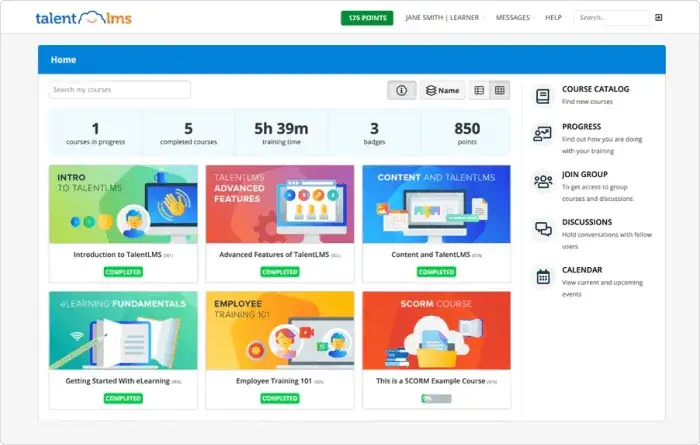
Task: Switch to list view icon
Action: (x=479, y=91)
